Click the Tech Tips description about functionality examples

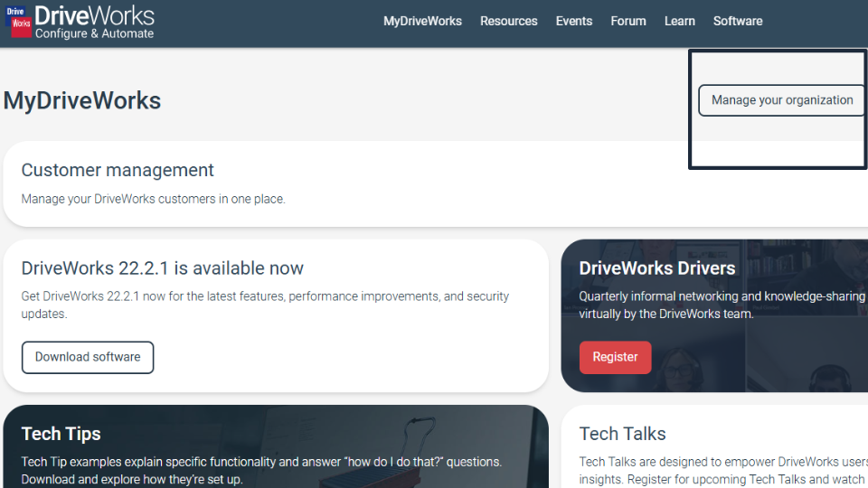click(x=261, y=470)
